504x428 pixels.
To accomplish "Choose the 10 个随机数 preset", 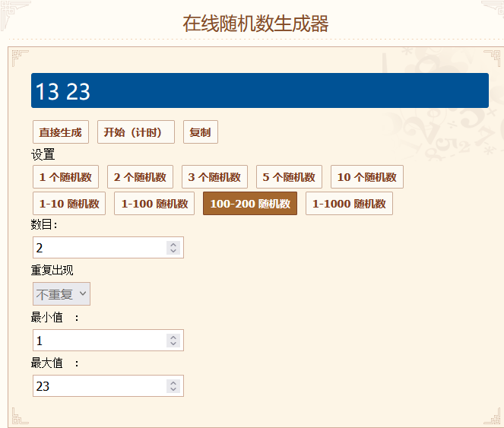I will (367, 177).
